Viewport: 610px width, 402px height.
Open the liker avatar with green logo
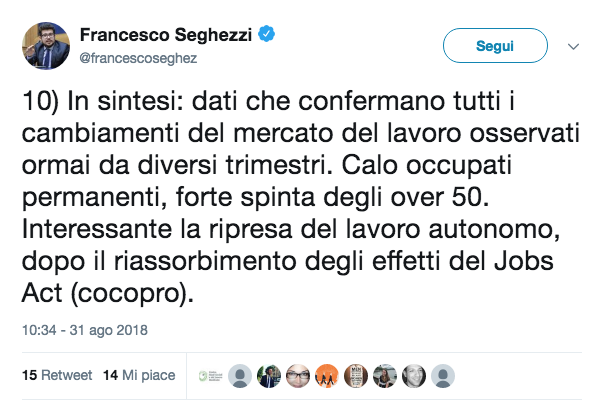click(x=210, y=376)
